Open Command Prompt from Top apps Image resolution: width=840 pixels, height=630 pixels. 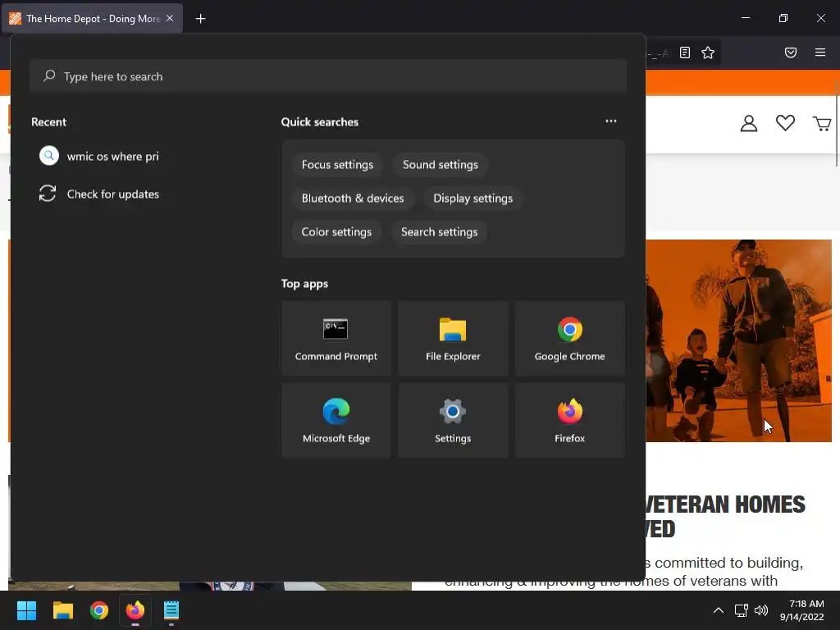(x=336, y=338)
